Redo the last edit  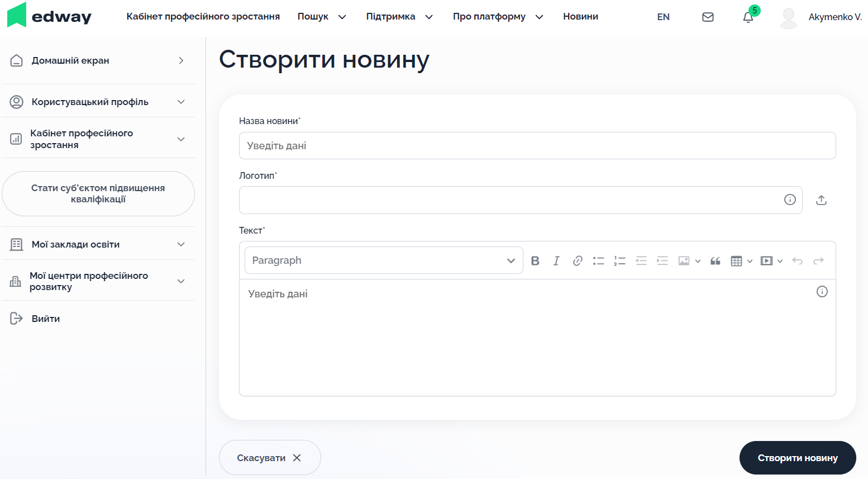[818, 260]
